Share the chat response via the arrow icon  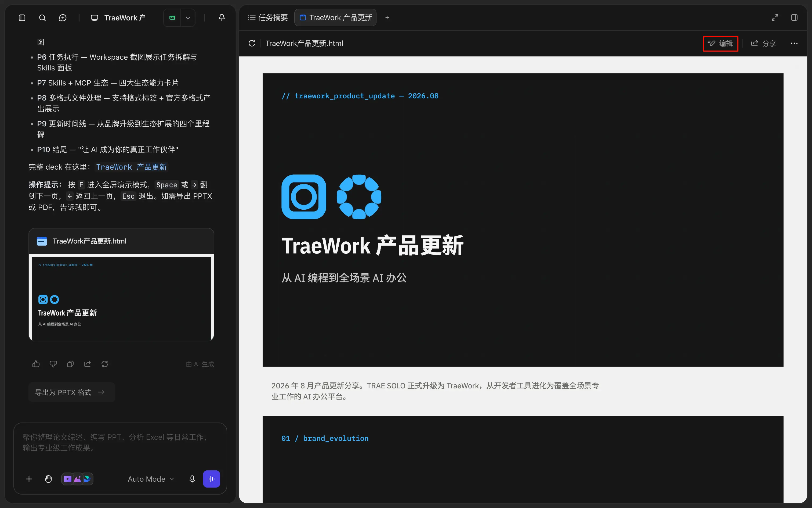(87, 364)
